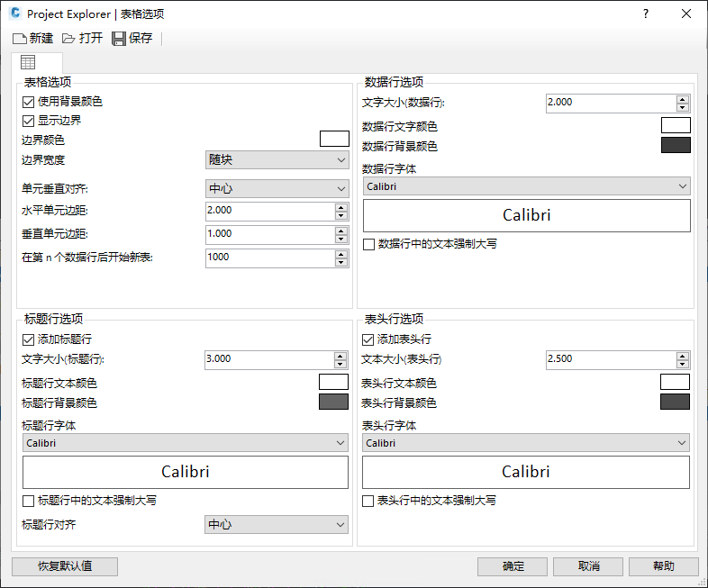Image resolution: width=708 pixels, height=588 pixels.
Task: Pick 数据行背景颜色 dark color swatch
Action: 676,145
